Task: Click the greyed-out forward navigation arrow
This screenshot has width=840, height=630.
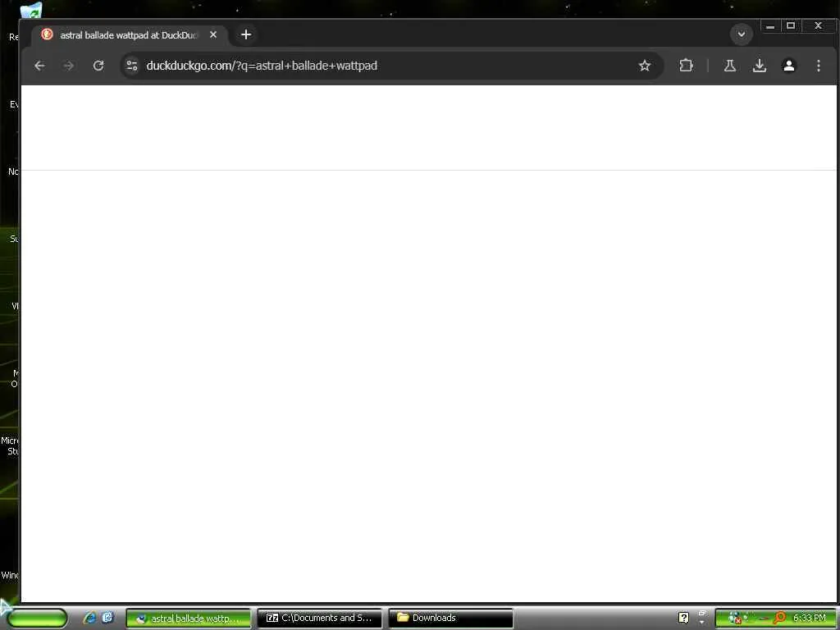Action: tap(69, 66)
